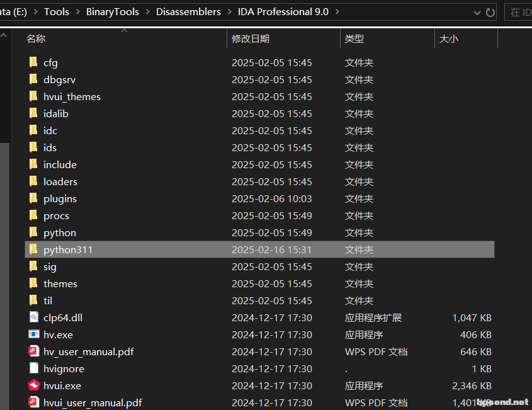Navigate to Data (E:) drive breadcrumb

(x=13, y=12)
